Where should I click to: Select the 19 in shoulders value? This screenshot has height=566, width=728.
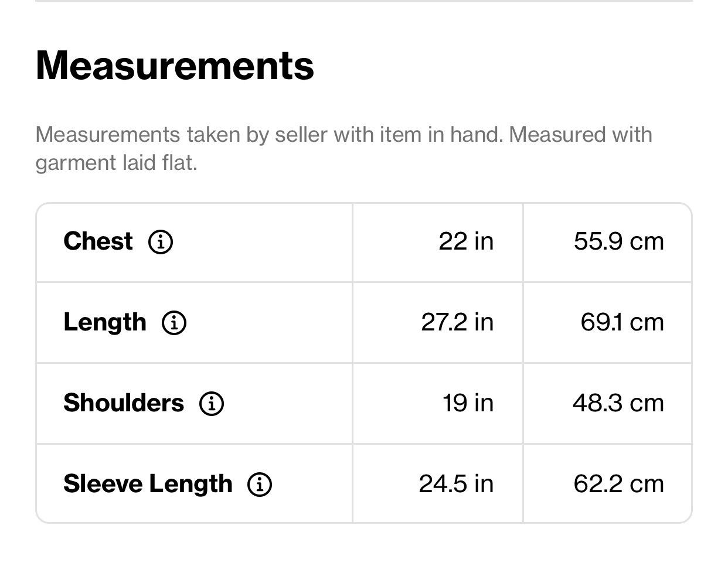(468, 403)
